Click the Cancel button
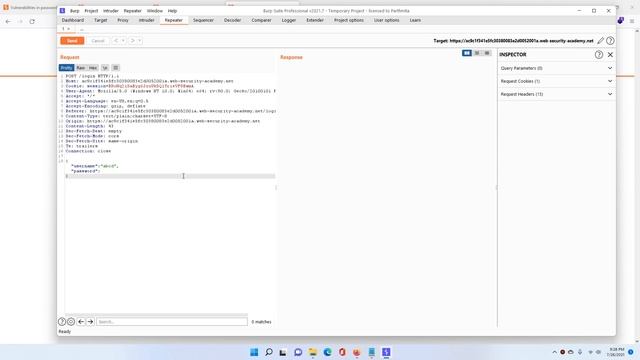Screen dimensions: 640x360 pyautogui.click(x=98, y=41)
